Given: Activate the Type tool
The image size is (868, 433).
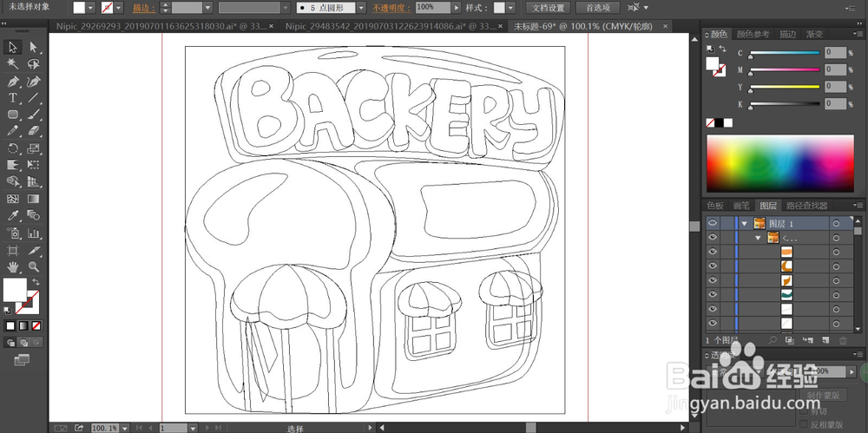Looking at the screenshot, I should click(13, 98).
